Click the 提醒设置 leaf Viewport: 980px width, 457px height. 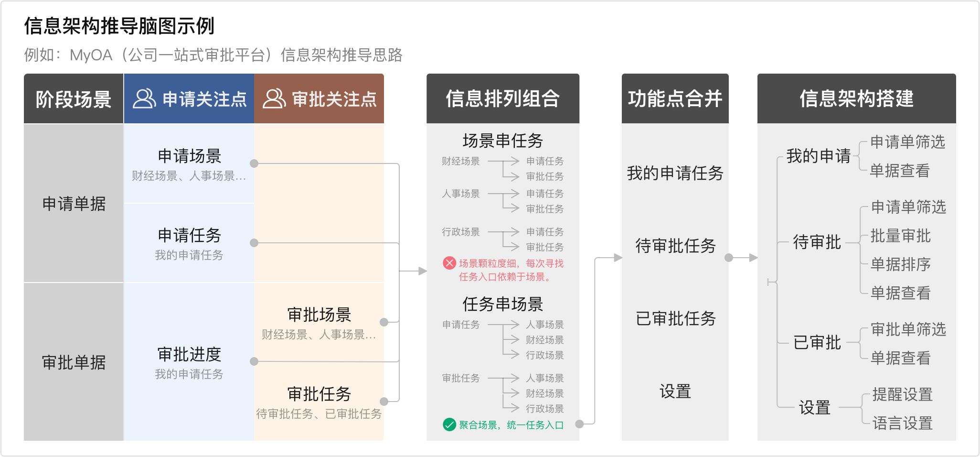click(903, 394)
